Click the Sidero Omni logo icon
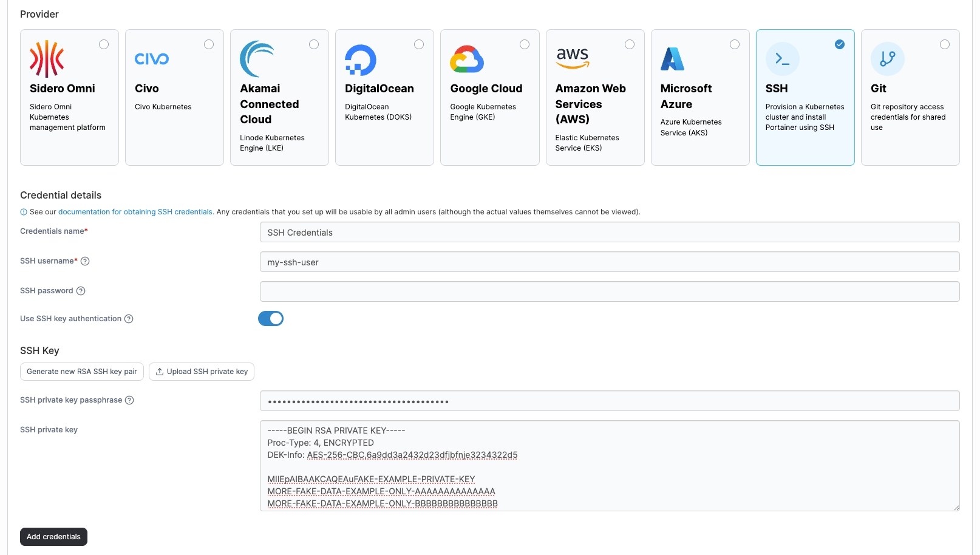The width and height of the screenshot is (980, 555). (x=47, y=59)
